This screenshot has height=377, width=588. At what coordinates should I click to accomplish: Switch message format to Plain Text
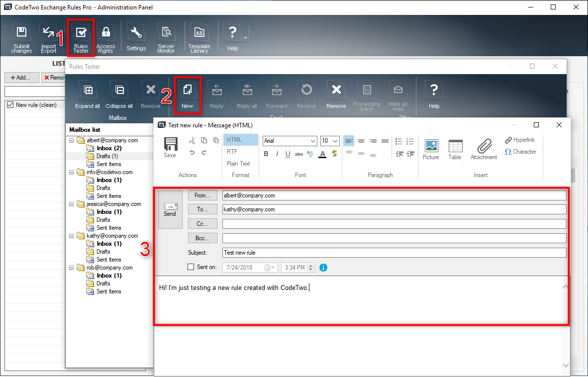click(x=238, y=163)
